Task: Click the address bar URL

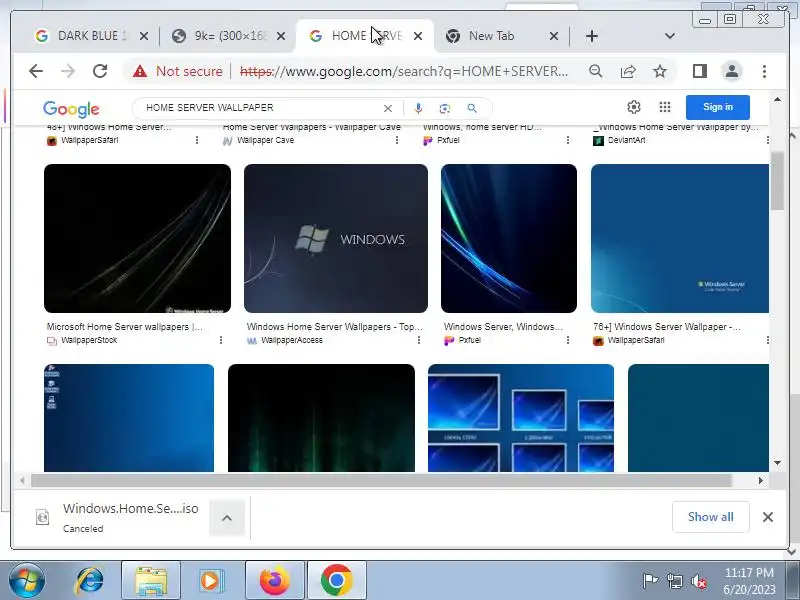Action: click(404, 71)
